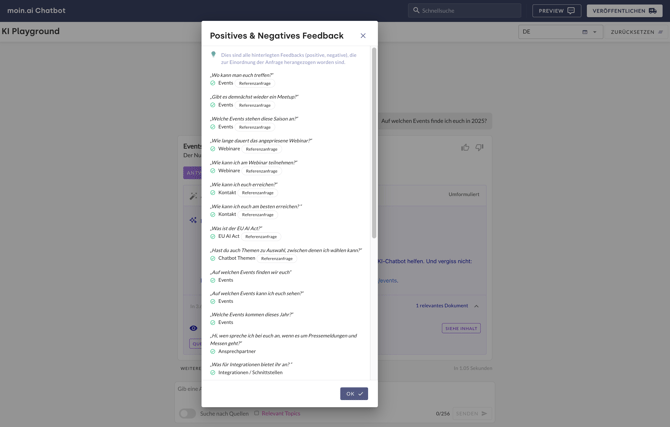The width and height of the screenshot is (670, 427).
Task: Click the thumbs down feedback icon
Action: [x=479, y=148]
